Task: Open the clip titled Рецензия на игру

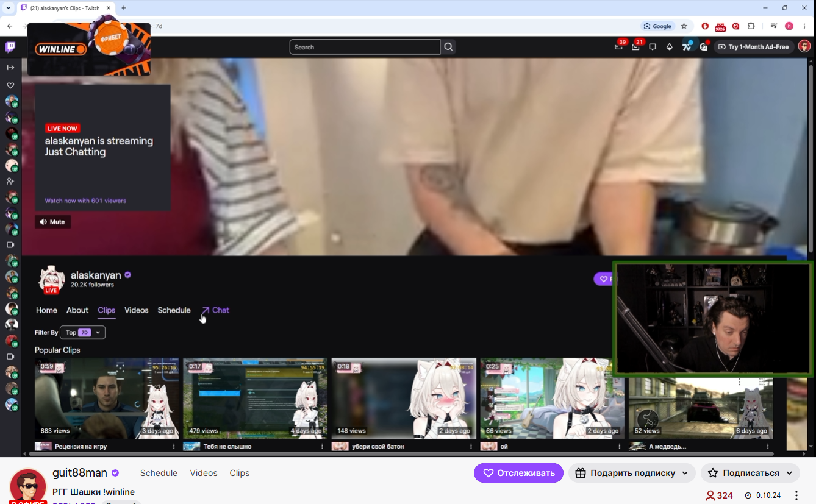Action: (81, 447)
